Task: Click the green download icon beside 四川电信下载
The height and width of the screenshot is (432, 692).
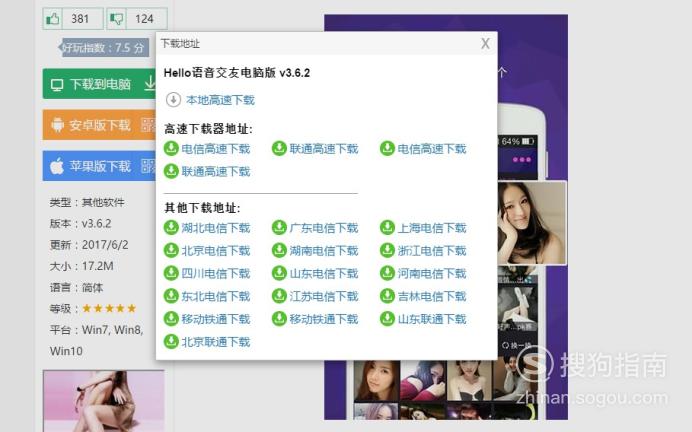Action: (171, 273)
